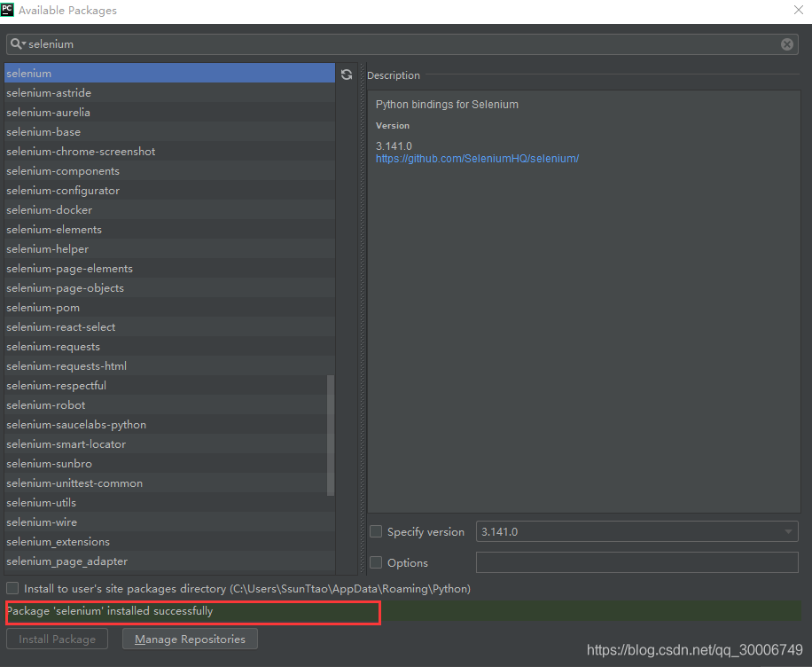Image resolution: width=812 pixels, height=667 pixels.
Task: Open Manage Repositories
Action: click(x=190, y=639)
